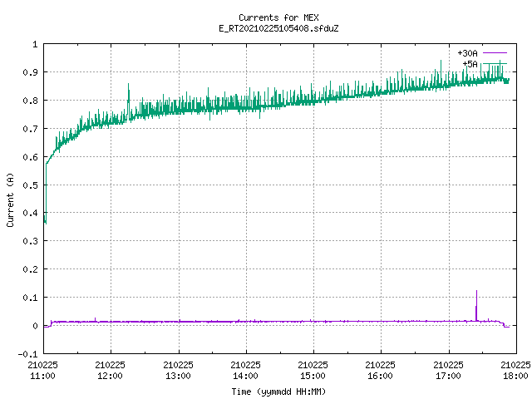Screen dimensions: 532x399
Task: Click the +30A legend label
Action: coord(467,53)
